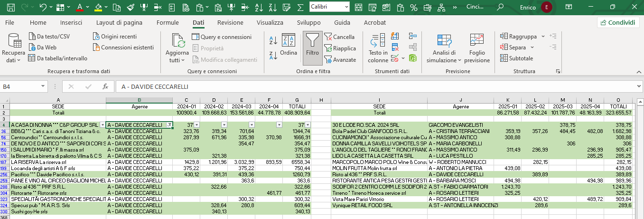Open the Data Validation dropdown arrow

click(x=403, y=58)
